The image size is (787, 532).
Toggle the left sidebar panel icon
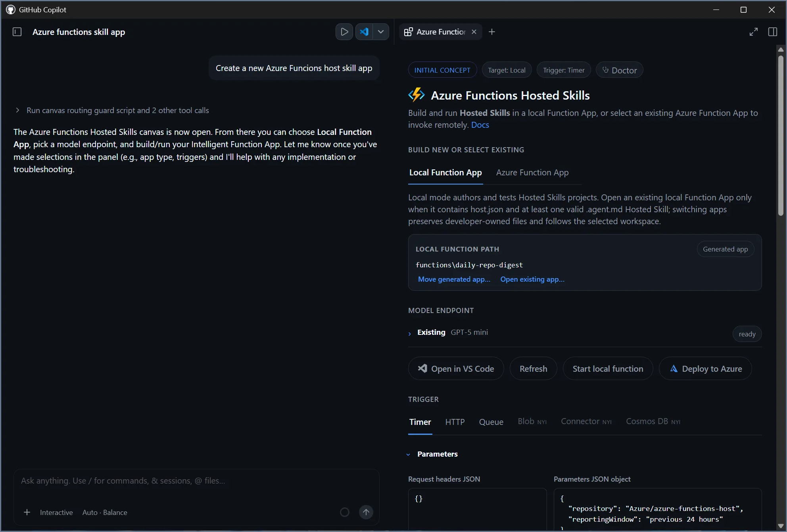[x=17, y=32]
